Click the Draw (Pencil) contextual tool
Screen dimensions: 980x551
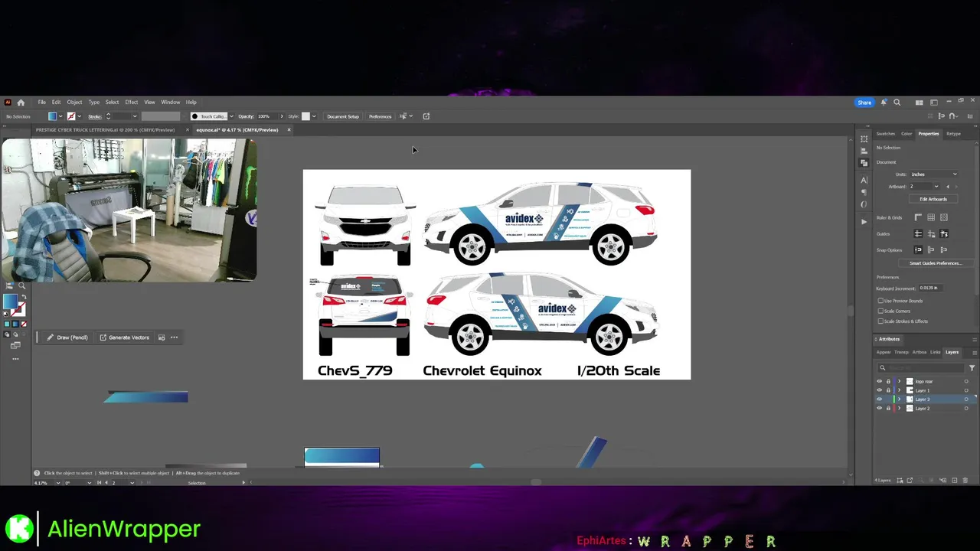point(67,337)
